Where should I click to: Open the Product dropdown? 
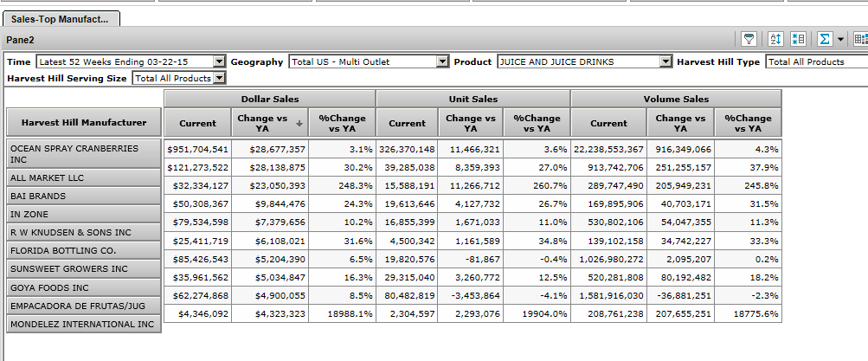coord(665,62)
